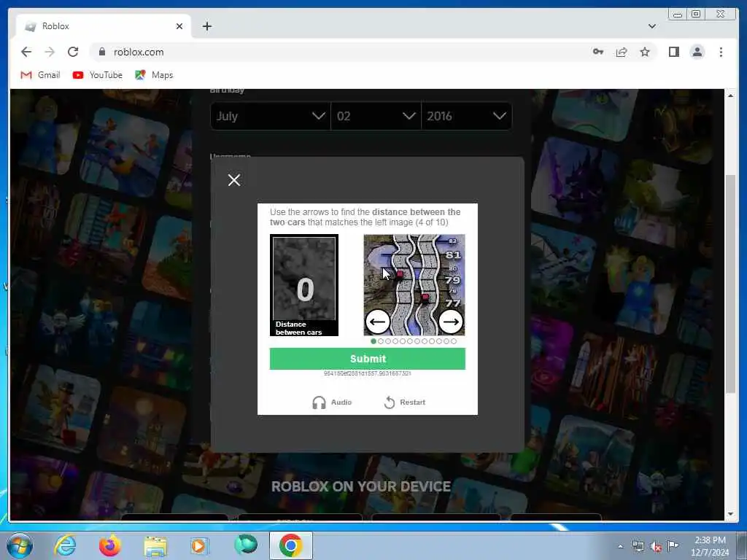Open the tab search dropdown arrow
747x560 pixels.
(651, 26)
